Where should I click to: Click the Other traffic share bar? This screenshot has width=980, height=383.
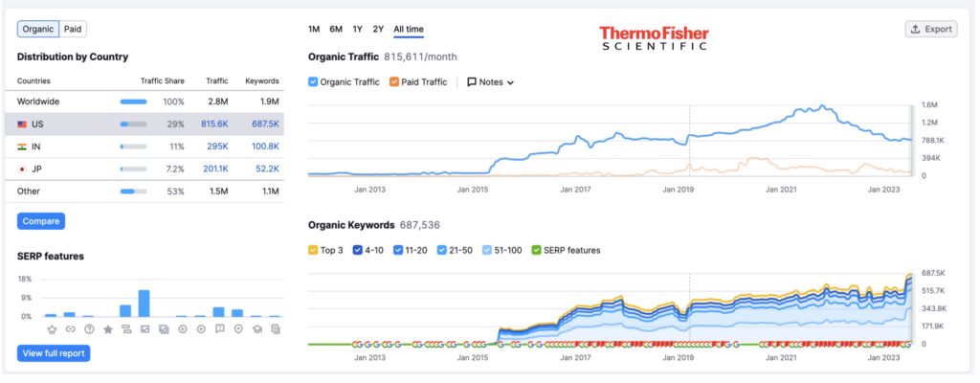133,191
